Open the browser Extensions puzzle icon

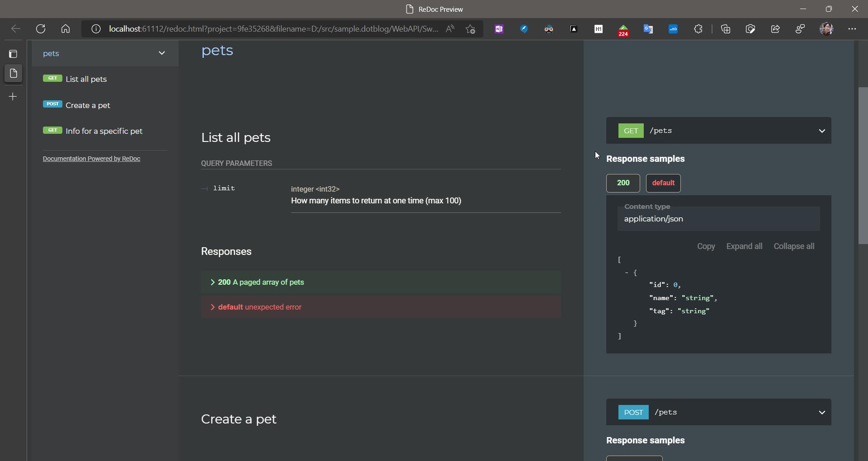(698, 29)
